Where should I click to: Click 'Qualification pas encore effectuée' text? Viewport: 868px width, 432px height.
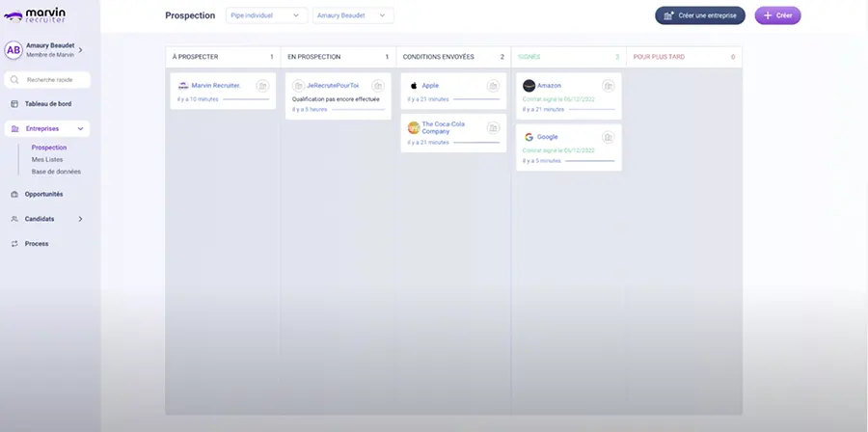pos(336,99)
